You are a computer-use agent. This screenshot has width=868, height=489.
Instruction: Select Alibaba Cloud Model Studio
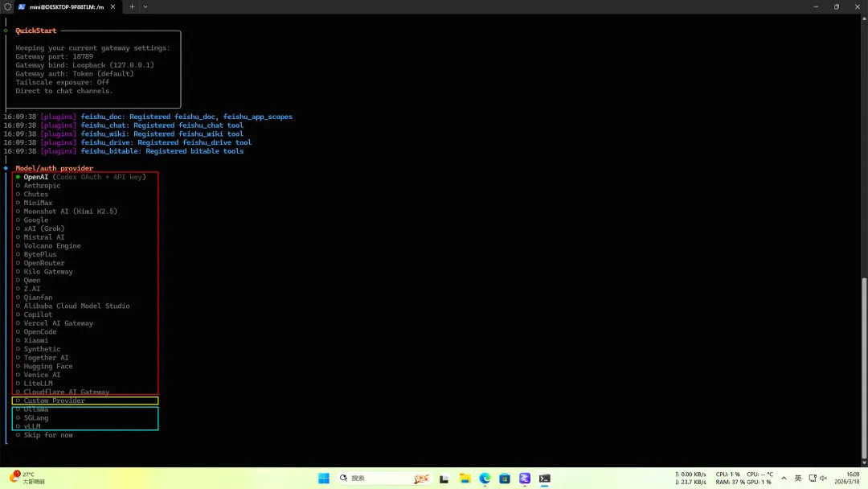[x=72, y=306]
